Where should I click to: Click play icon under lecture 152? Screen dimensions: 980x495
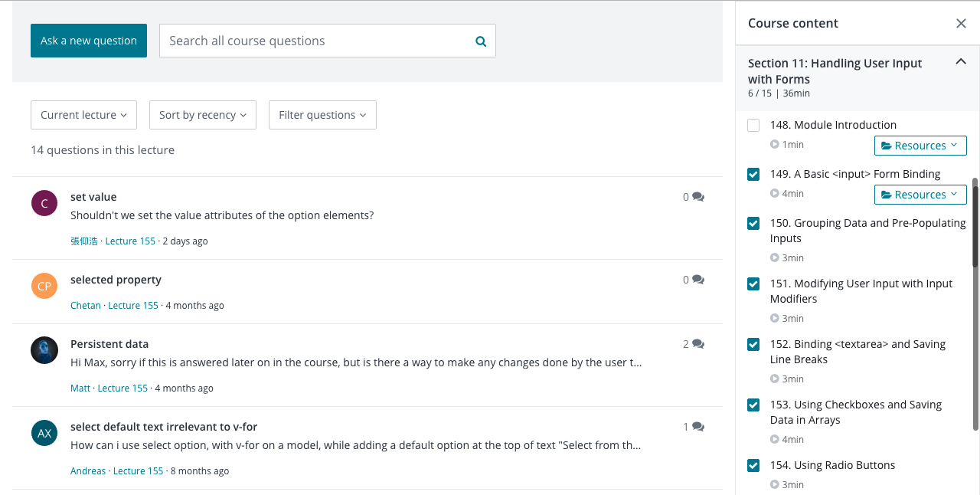tap(775, 379)
